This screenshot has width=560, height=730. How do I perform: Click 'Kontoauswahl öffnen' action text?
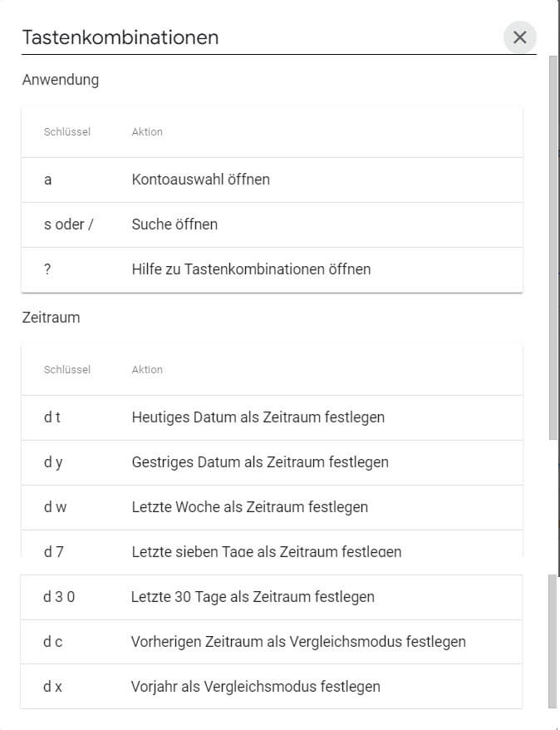199,180
